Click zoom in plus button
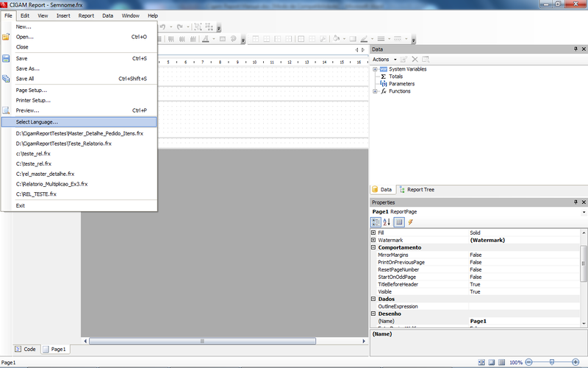 [576, 362]
